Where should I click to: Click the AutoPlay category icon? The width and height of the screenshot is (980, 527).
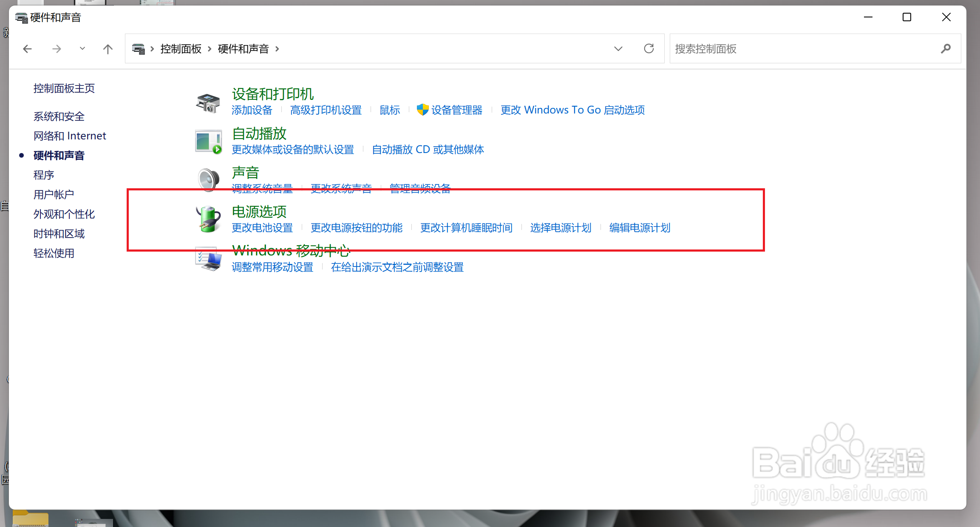click(x=208, y=142)
